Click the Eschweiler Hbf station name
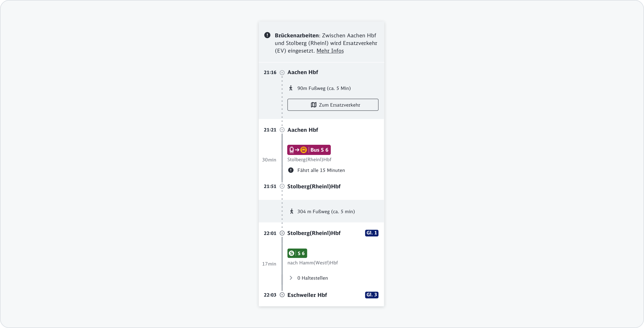The image size is (644, 328). (x=307, y=295)
